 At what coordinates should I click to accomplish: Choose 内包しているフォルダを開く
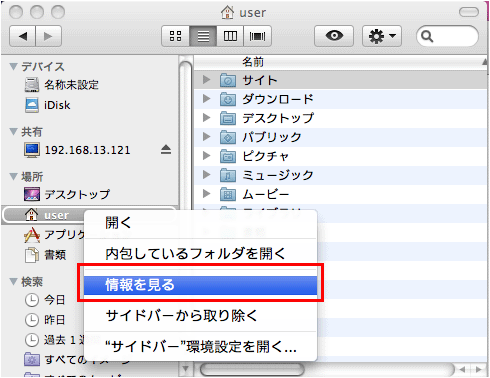click(200, 254)
